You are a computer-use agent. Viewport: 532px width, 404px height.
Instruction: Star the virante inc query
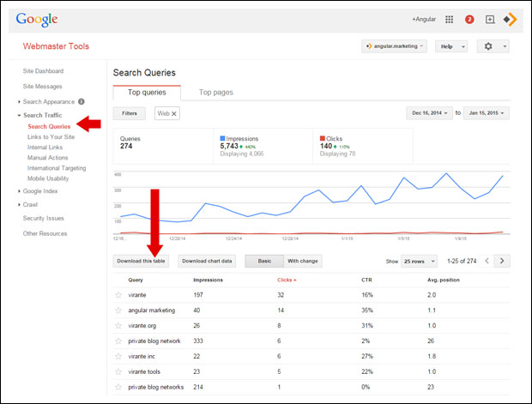[118, 356]
